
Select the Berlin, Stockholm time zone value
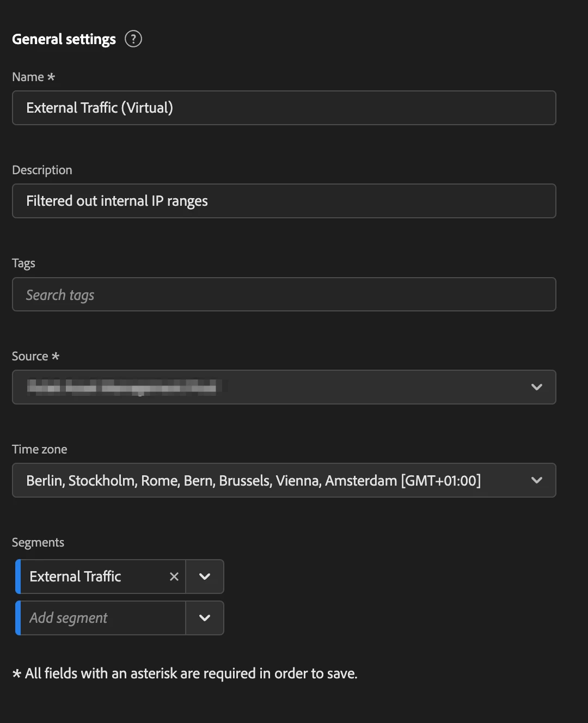point(254,481)
